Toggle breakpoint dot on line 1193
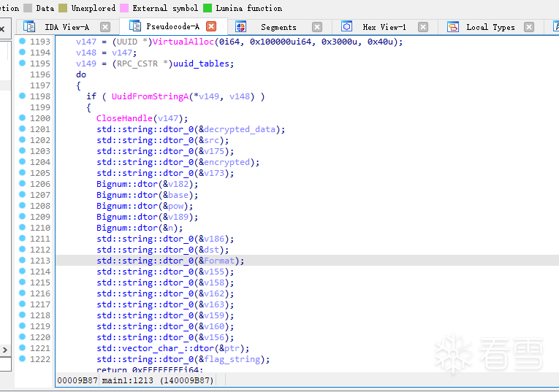This screenshot has width=559, height=392. (22, 42)
